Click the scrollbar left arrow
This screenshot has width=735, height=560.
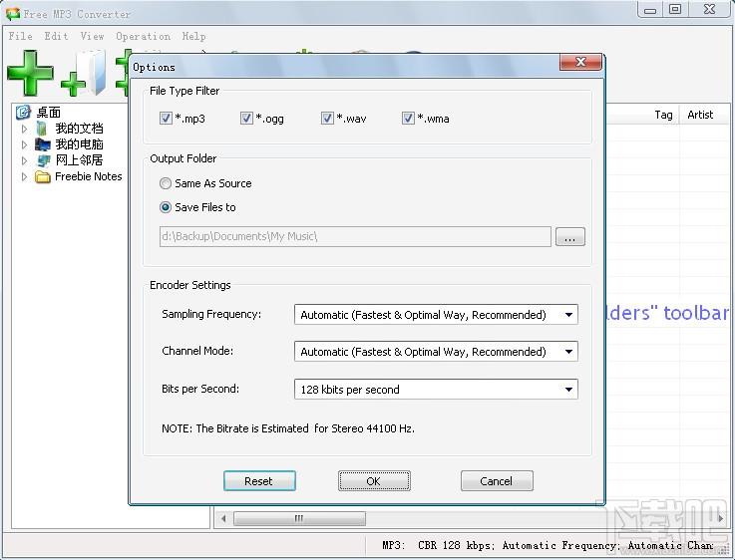[223, 518]
